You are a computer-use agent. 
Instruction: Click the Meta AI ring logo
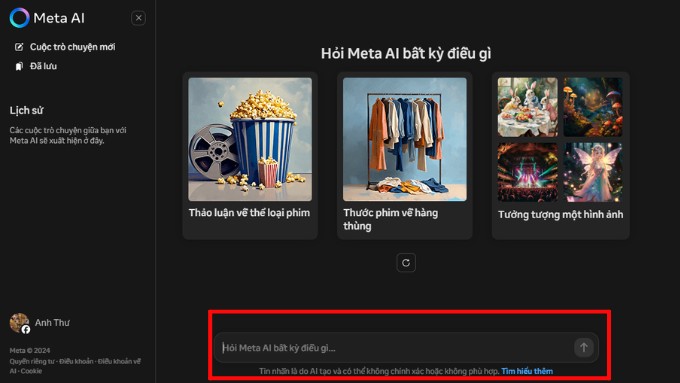pyautogui.click(x=20, y=18)
